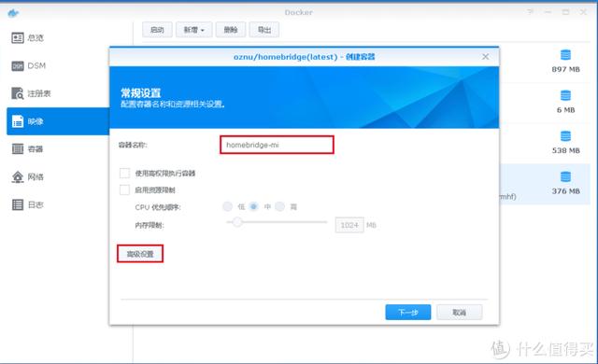Image resolution: width=598 pixels, height=364 pixels.
Task: Click the database icon above 897 MB
Action: pos(565,55)
